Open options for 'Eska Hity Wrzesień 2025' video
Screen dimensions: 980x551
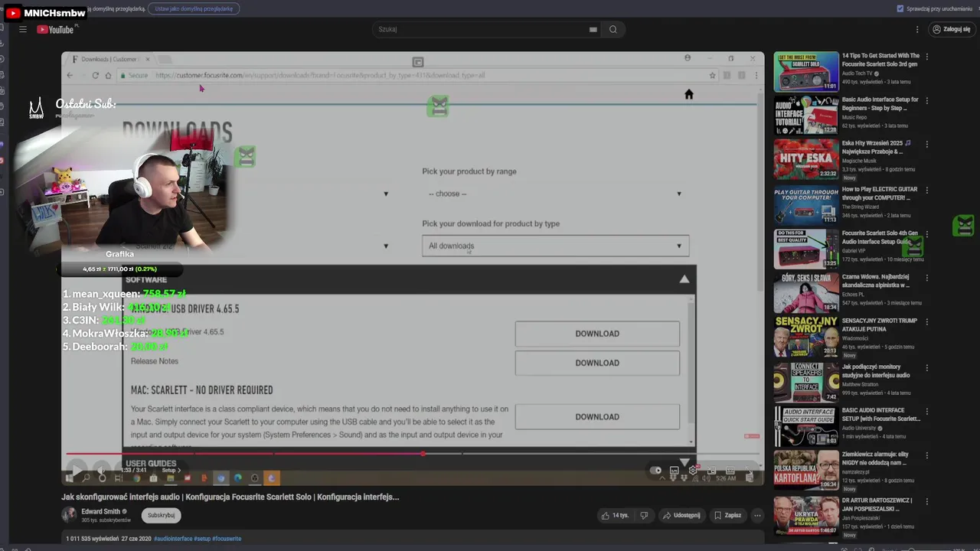click(926, 144)
